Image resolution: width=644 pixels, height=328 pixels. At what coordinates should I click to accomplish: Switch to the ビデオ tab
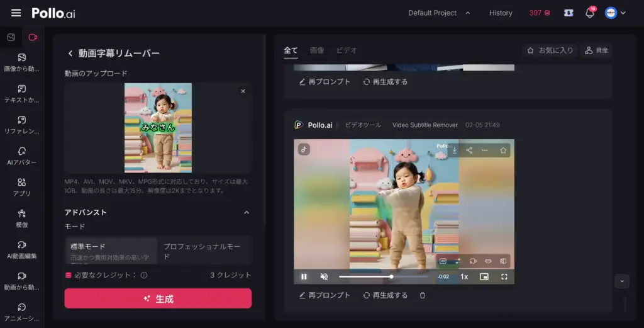pos(347,50)
